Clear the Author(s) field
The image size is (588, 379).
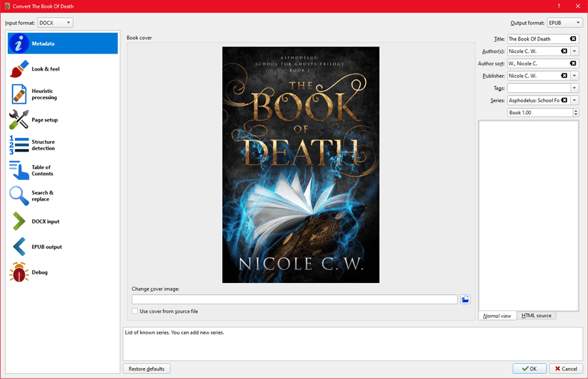(564, 51)
